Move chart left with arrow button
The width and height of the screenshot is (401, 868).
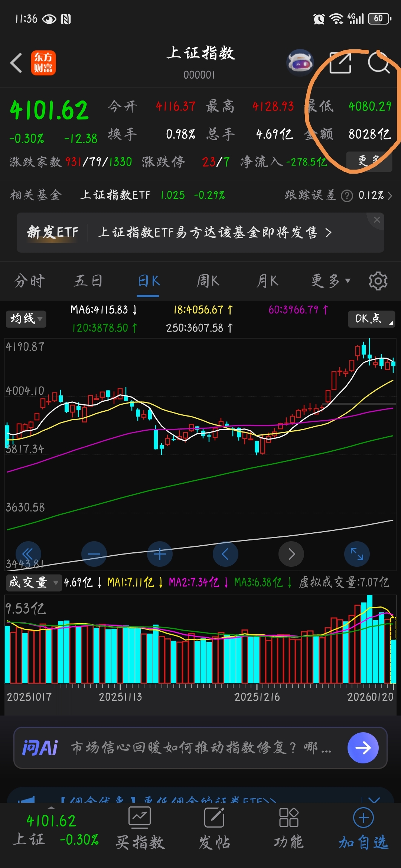[x=225, y=554]
